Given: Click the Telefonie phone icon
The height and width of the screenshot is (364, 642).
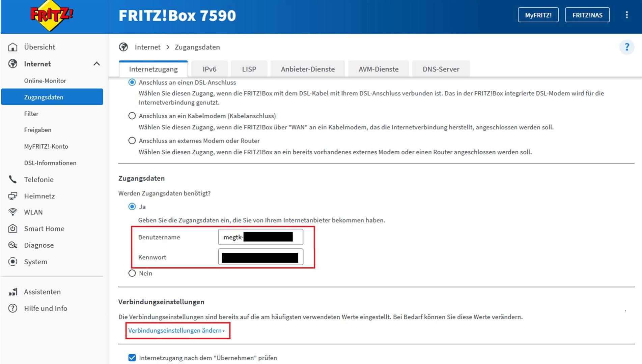Looking at the screenshot, I should pyautogui.click(x=13, y=179).
